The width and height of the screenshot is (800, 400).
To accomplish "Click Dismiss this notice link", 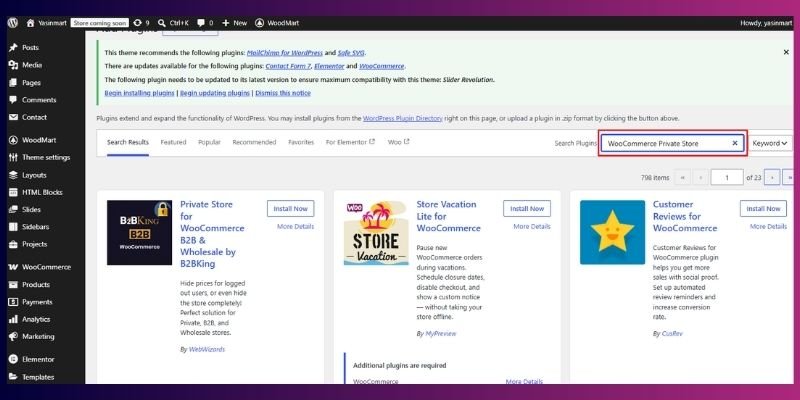I will click(x=283, y=93).
